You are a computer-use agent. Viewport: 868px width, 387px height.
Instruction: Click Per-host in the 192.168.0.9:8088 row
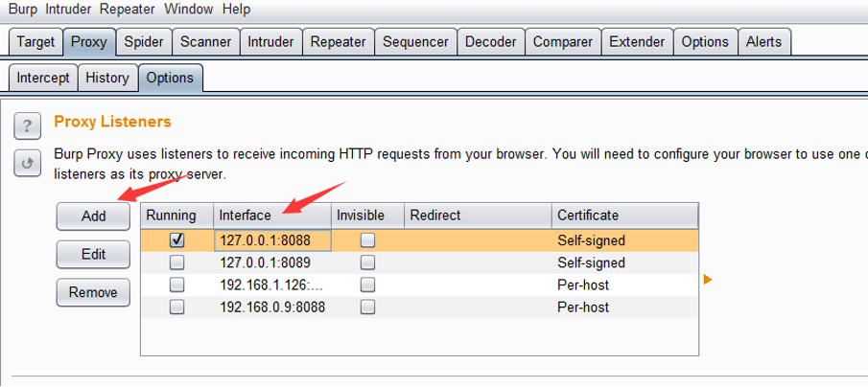coord(583,307)
